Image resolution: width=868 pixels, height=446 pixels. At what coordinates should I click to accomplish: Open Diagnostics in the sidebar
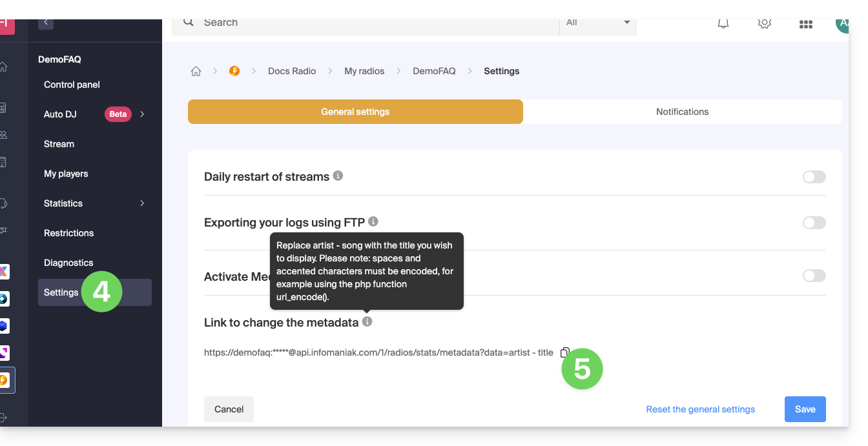[68, 263]
